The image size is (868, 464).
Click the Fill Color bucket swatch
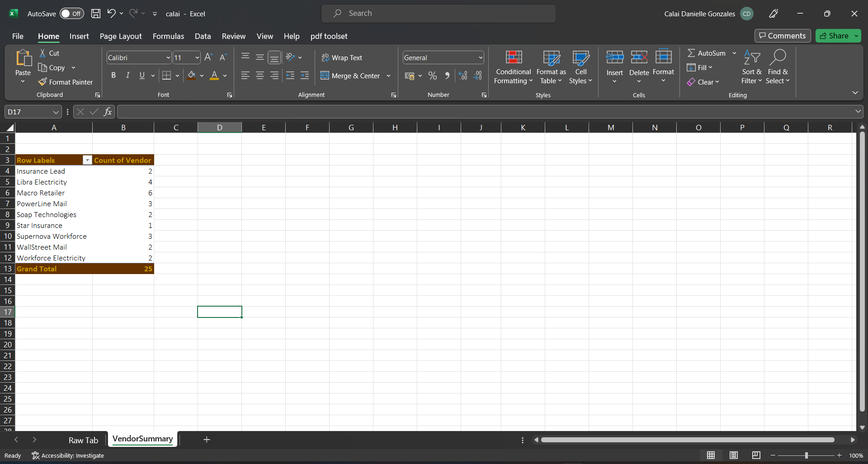tap(192, 76)
